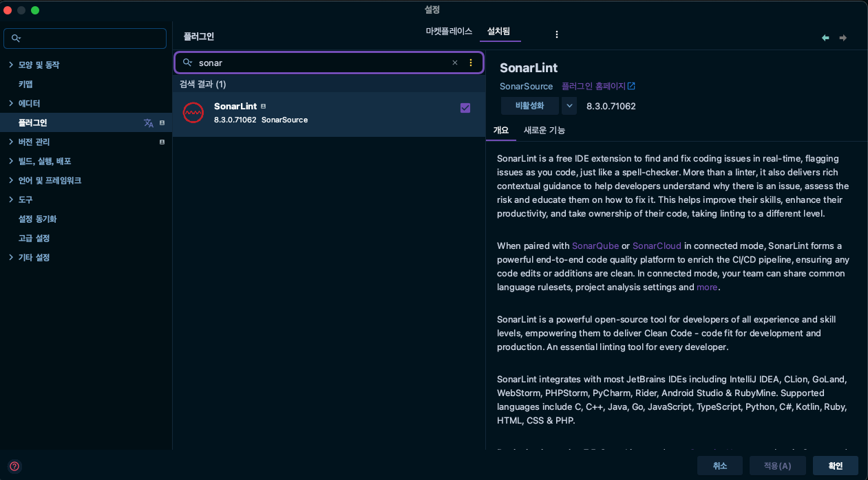Open help with the question mark icon
The image size is (868, 480).
pos(14,466)
